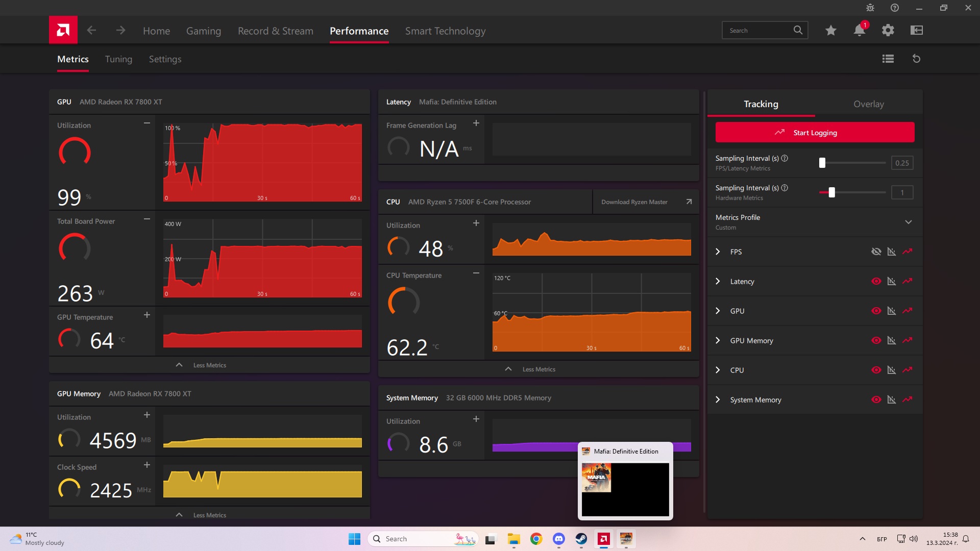Click the AMD logo home icon
Image resolution: width=980 pixels, height=551 pixels.
coord(63,30)
